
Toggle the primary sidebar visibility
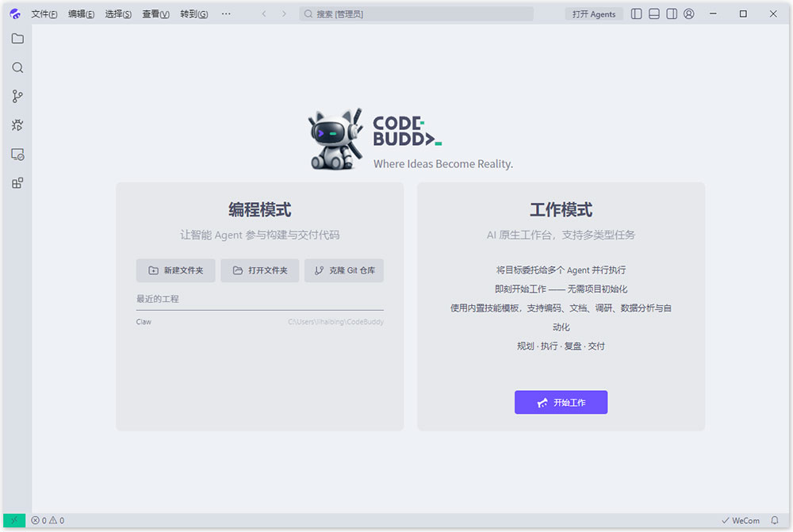click(x=635, y=13)
